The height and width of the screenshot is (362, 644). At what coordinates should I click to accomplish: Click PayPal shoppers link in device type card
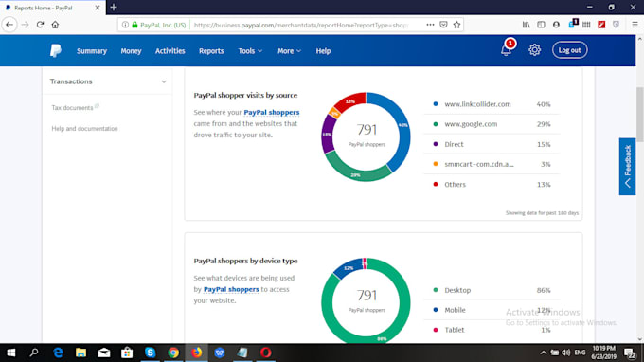(x=231, y=289)
